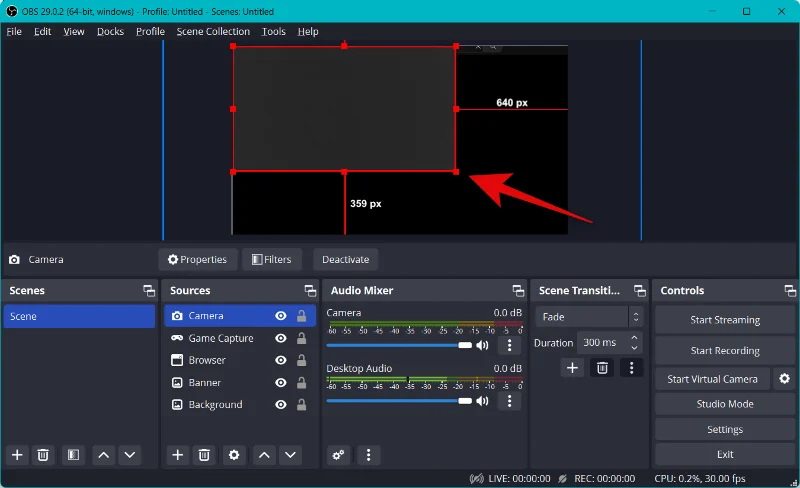The height and width of the screenshot is (488, 800).
Task: Click the Exit button
Action: [725, 454]
